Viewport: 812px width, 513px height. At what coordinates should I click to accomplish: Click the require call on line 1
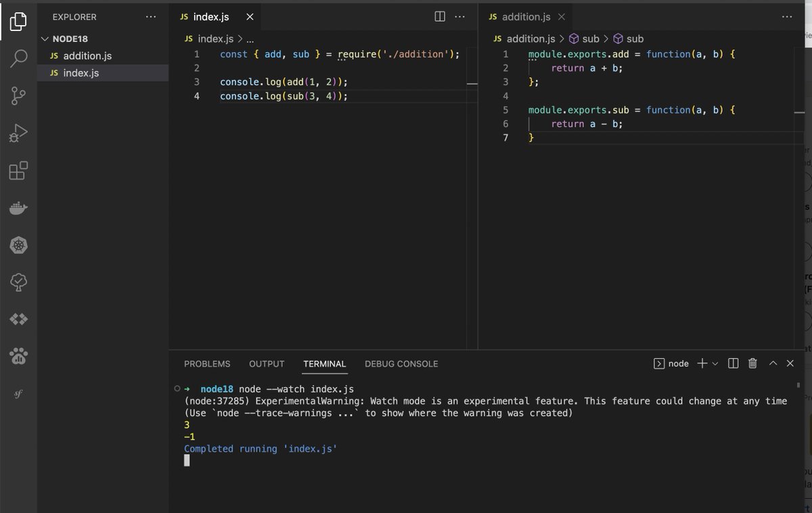tap(399, 54)
